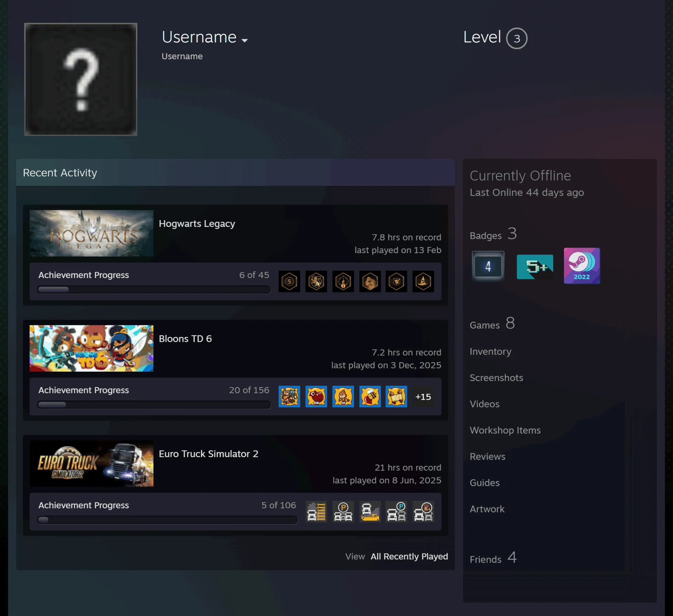Open the Hogwarts Legacy game banner

[91, 233]
